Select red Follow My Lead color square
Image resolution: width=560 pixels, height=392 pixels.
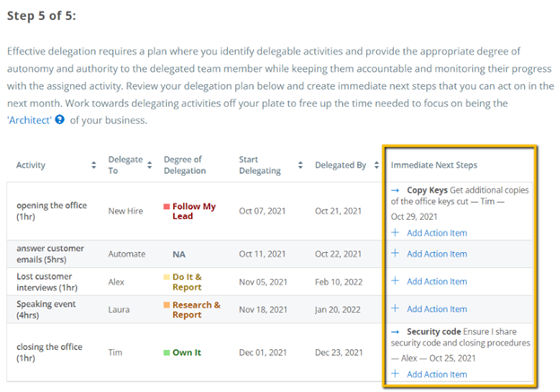click(x=166, y=206)
